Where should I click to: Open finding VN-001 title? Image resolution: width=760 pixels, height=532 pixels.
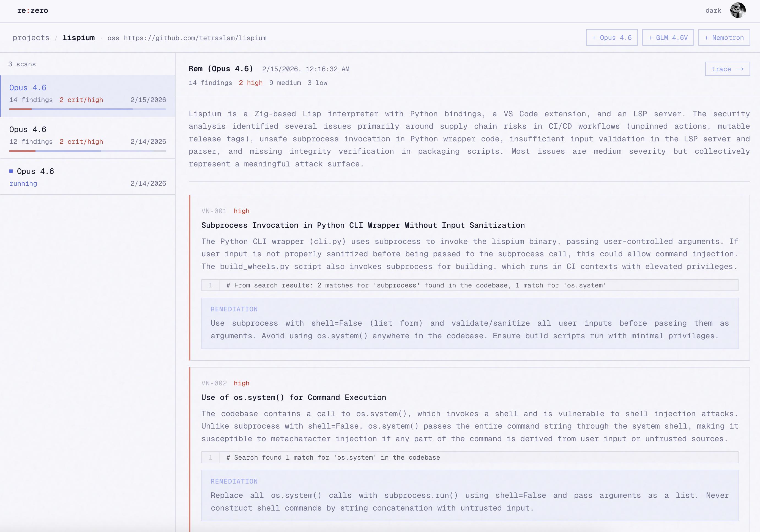pos(363,225)
